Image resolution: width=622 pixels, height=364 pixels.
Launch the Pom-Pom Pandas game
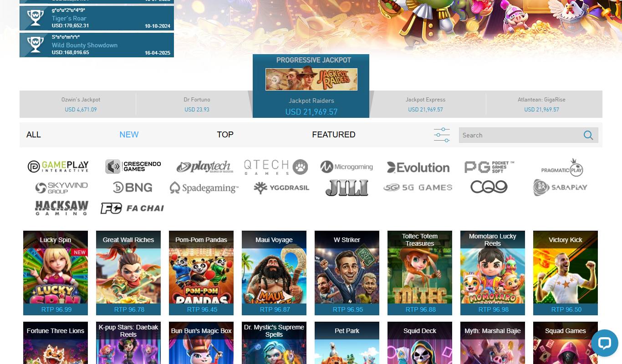point(201,273)
